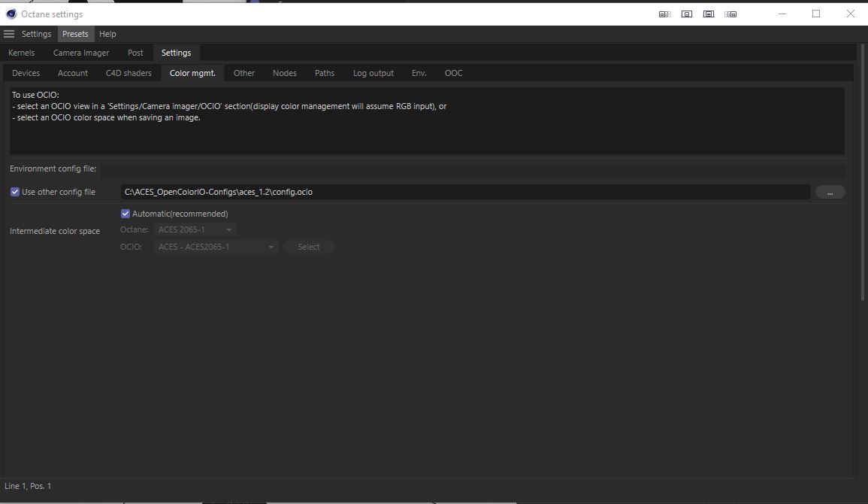
Task: Click the first window layout icon in the title bar
Action: (x=665, y=14)
